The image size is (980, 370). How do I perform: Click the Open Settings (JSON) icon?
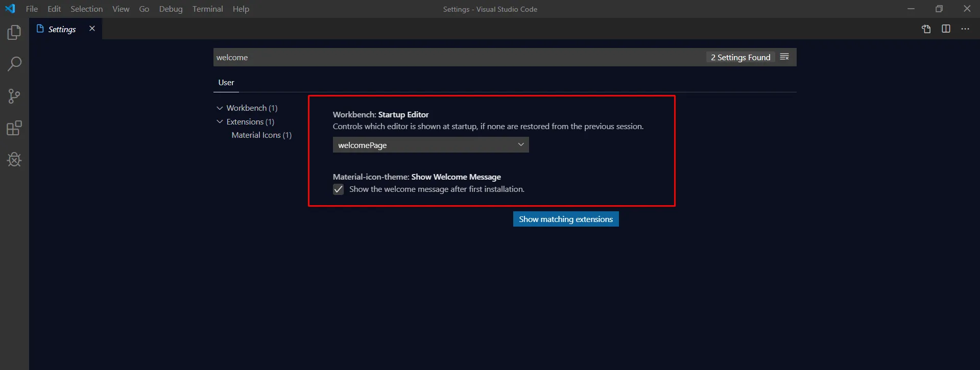926,29
